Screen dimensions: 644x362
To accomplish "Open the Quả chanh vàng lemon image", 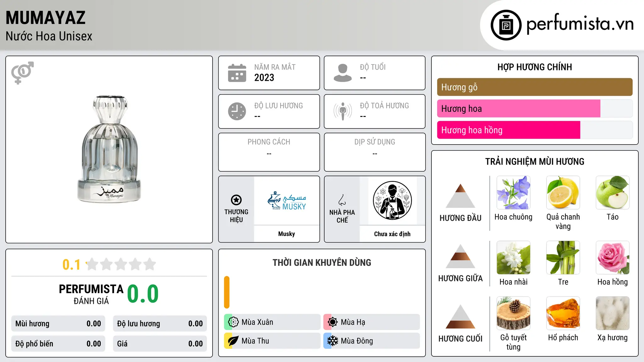I will click(x=563, y=193).
